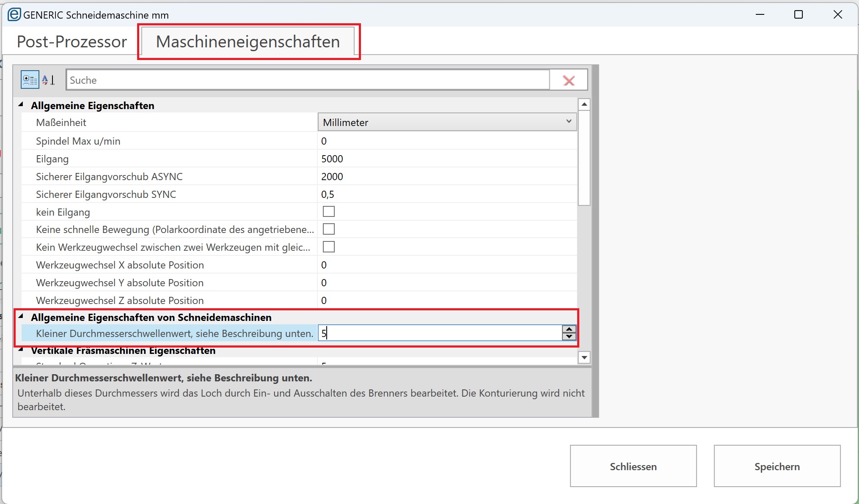Collapse 'Allgemeine Eigenschaften von Schneidemaschinen' section
859x504 pixels.
click(x=21, y=316)
